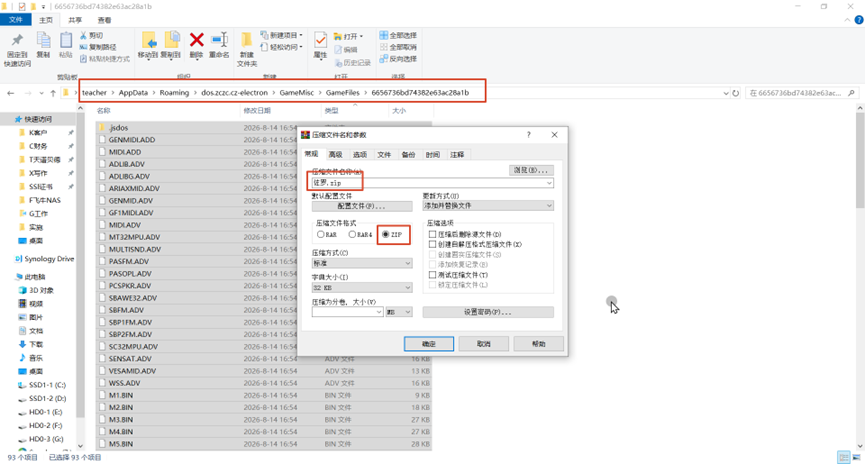Click the magnifier icon in search box
865x464 pixels.
pos(851,93)
